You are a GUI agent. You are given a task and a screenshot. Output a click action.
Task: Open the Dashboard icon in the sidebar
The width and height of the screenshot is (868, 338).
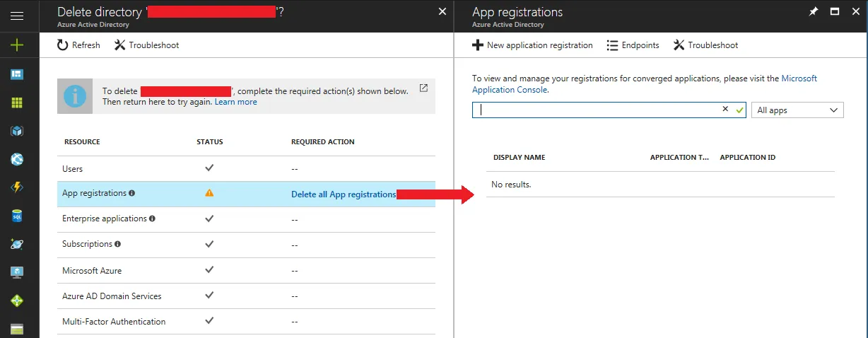(17, 74)
